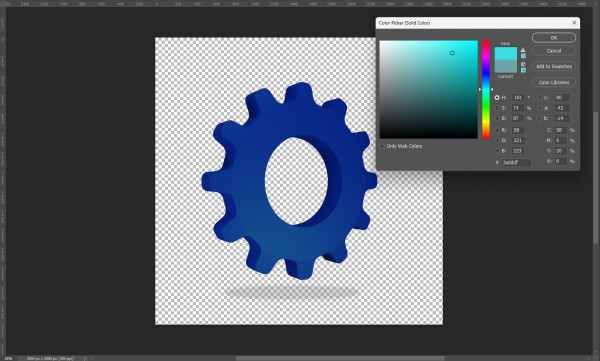Viewport: 600px width, 361px height.
Task: Click the horizontal scrollbar at the bottom
Action: [x=340, y=358]
